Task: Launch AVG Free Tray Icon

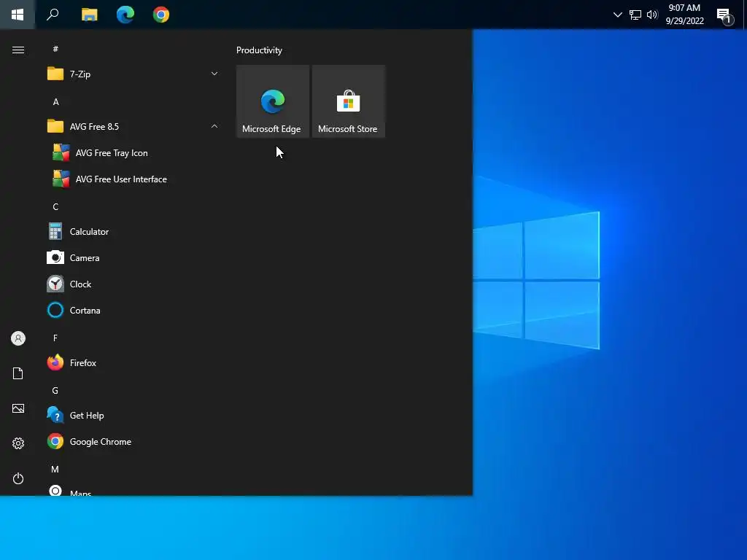Action: pos(133,153)
